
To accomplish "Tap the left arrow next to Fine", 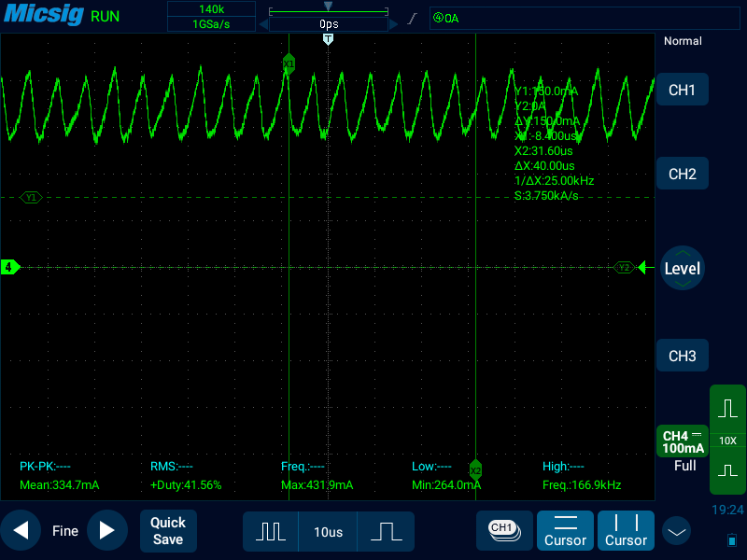I will coord(21,531).
